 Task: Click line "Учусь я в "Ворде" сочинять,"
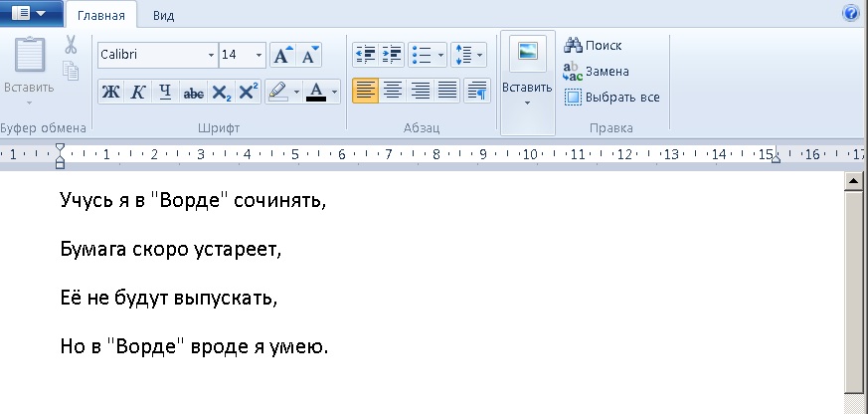click(193, 200)
